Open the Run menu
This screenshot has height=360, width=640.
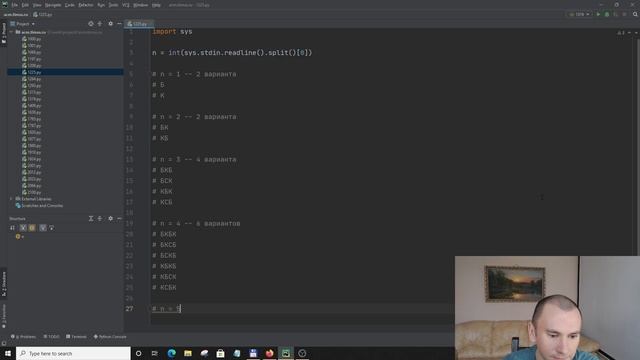coord(101,5)
